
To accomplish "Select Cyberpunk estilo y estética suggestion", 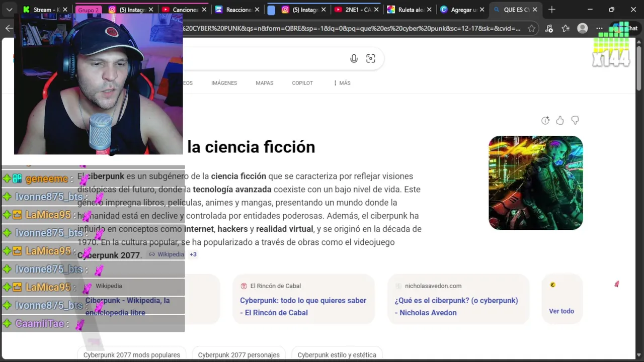I will coord(337,355).
